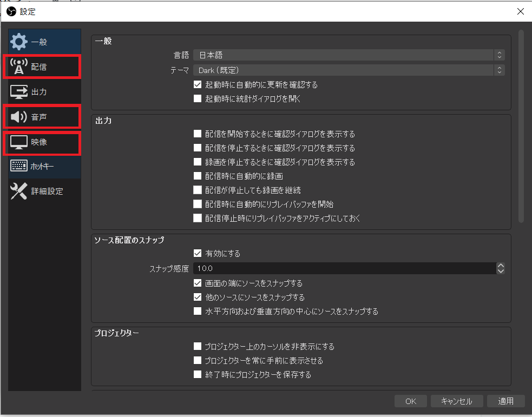
Task: Close the 設定 dialog
Action: tap(521, 11)
